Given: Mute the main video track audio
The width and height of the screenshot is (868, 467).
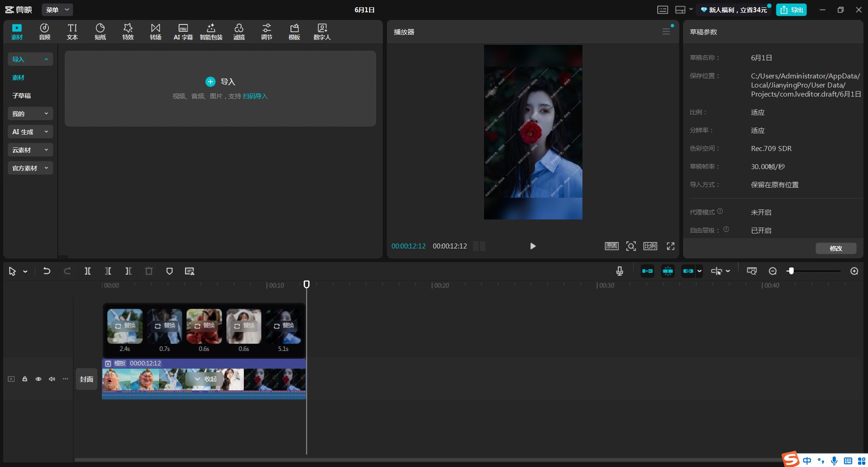Looking at the screenshot, I should click(52, 379).
